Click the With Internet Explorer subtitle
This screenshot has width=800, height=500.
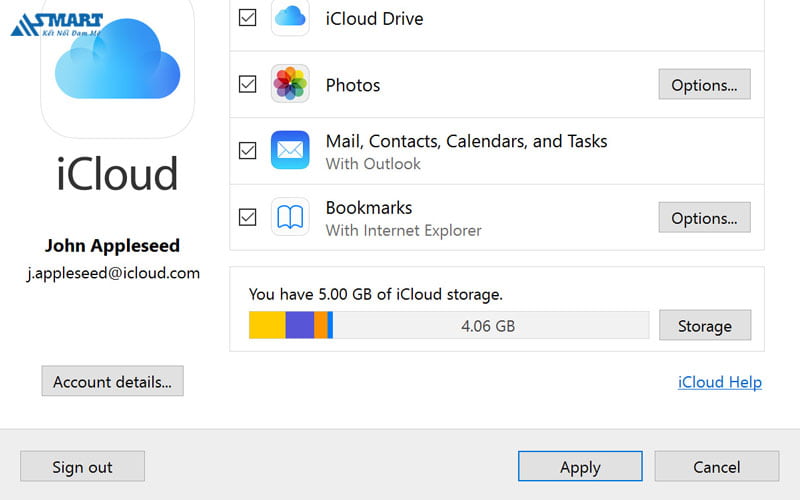(x=404, y=231)
